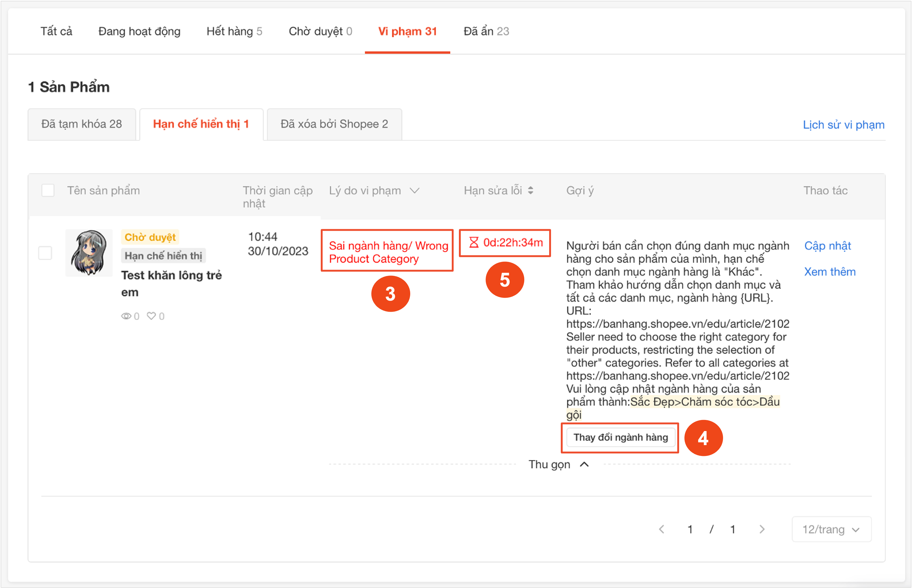Select the Đã tạm khóa 28 sub-tab
Image resolution: width=912 pixels, height=588 pixels.
coord(82,124)
